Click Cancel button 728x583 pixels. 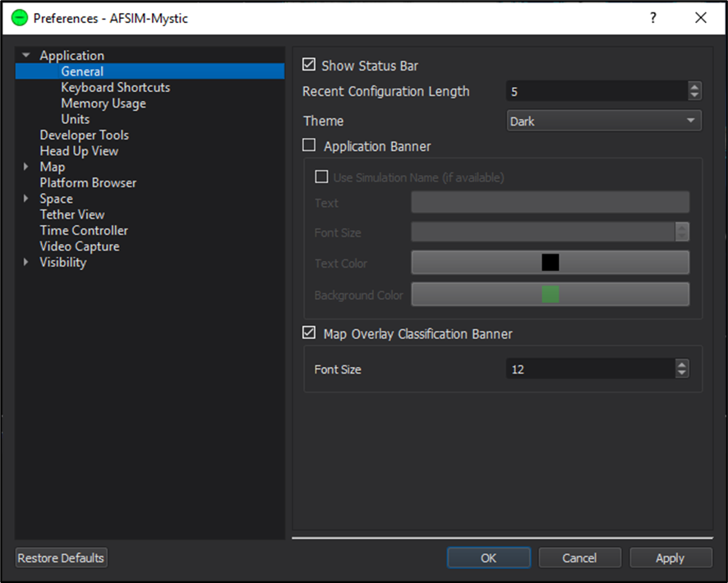pyautogui.click(x=579, y=558)
